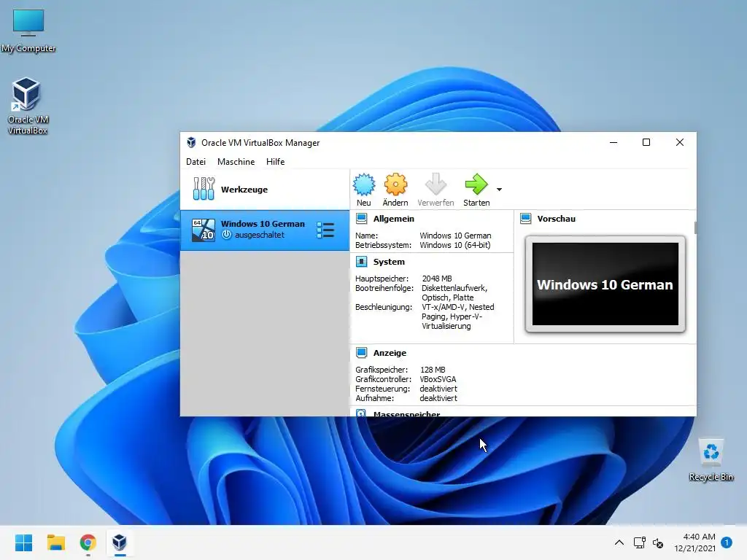The width and height of the screenshot is (747, 560).
Task: Open the Maschine menu
Action: click(x=236, y=161)
